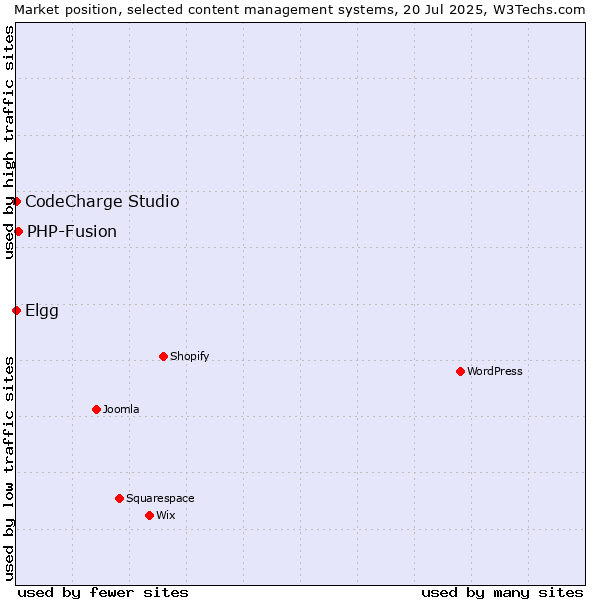Click 'used by high traffic sites' axis label
This screenshot has height=600, width=600.
[9, 144]
